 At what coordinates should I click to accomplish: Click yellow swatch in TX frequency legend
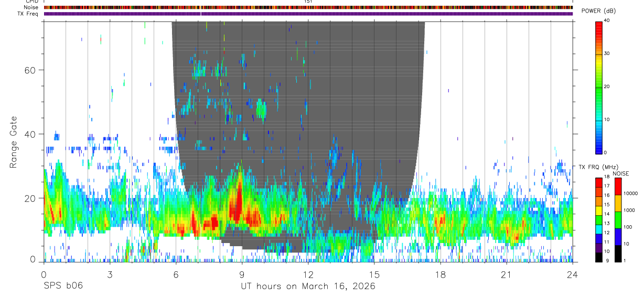pyautogui.click(x=599, y=211)
